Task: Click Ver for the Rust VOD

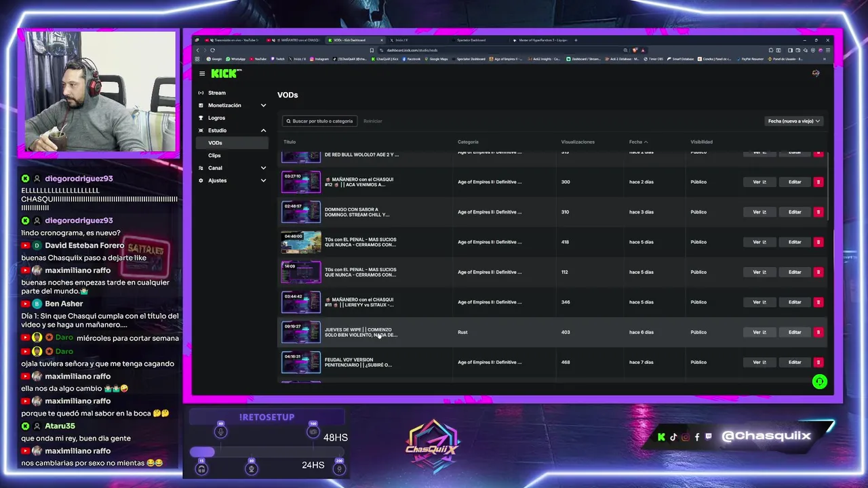Action: click(759, 332)
